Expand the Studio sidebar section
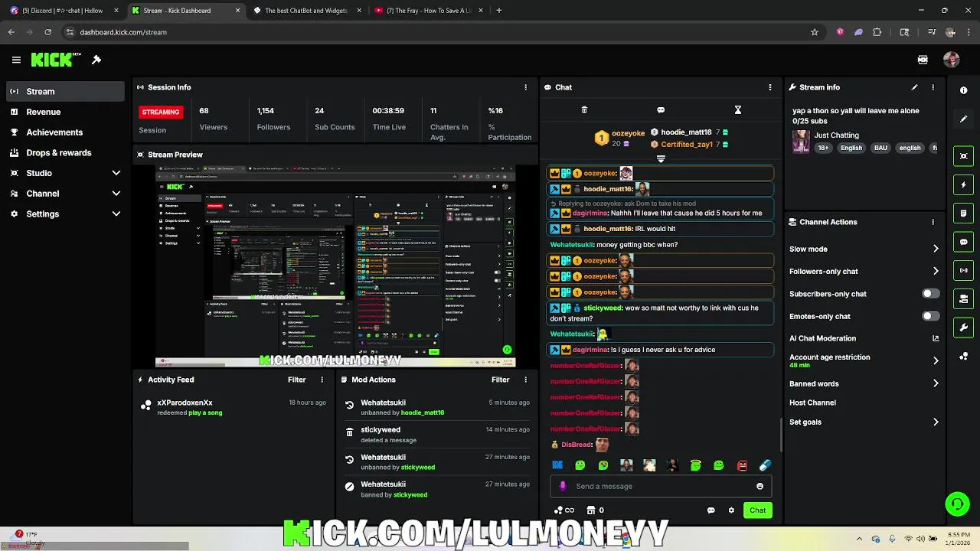This screenshot has width=980, height=551. tap(116, 173)
